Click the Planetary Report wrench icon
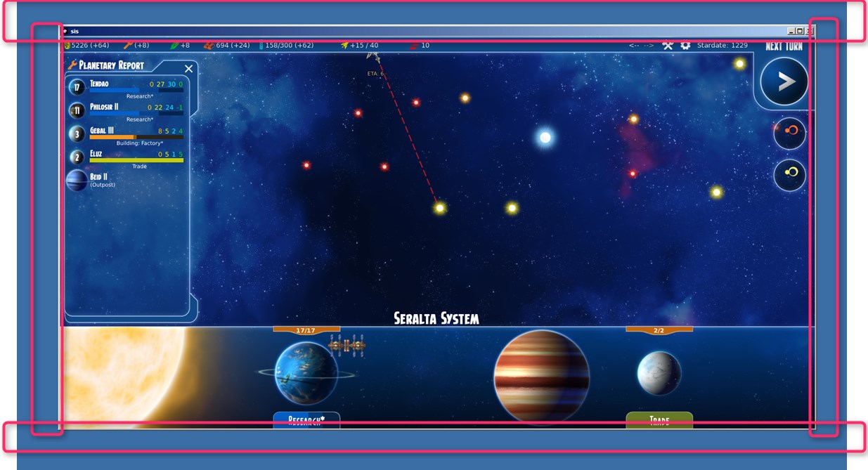The width and height of the screenshot is (868, 470). click(x=72, y=65)
